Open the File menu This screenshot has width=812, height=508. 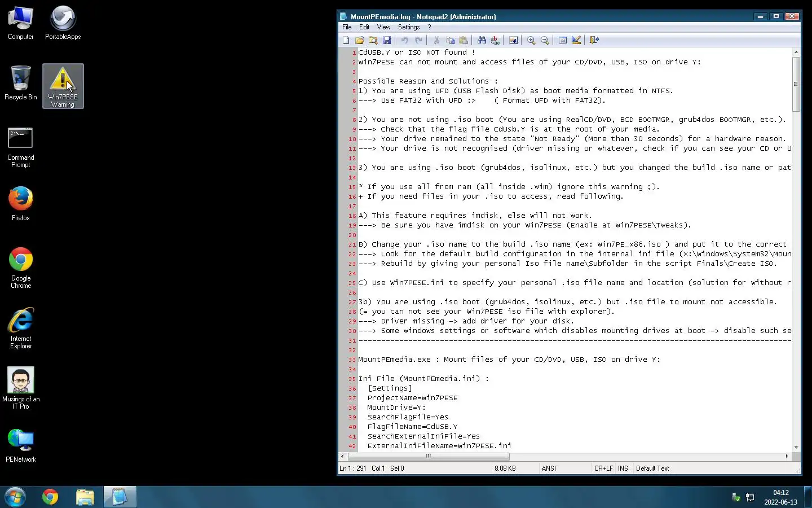(x=347, y=27)
